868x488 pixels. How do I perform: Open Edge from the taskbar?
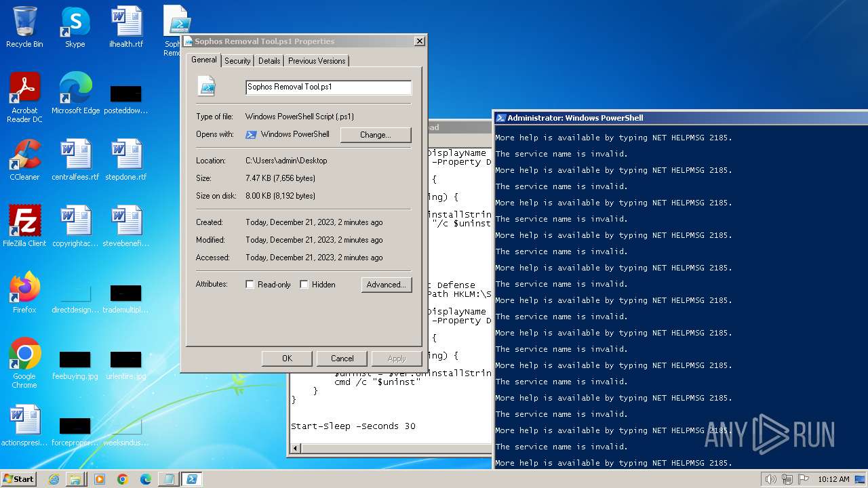pos(146,479)
